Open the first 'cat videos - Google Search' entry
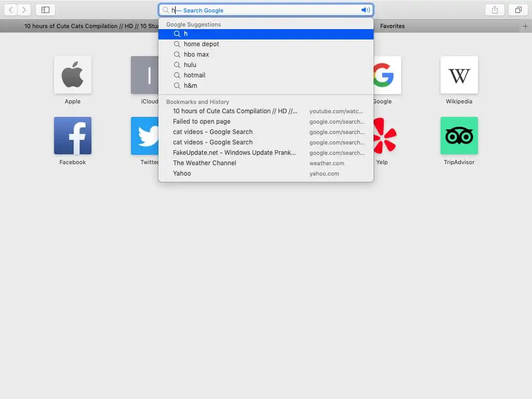The height and width of the screenshot is (399, 532). click(x=266, y=132)
